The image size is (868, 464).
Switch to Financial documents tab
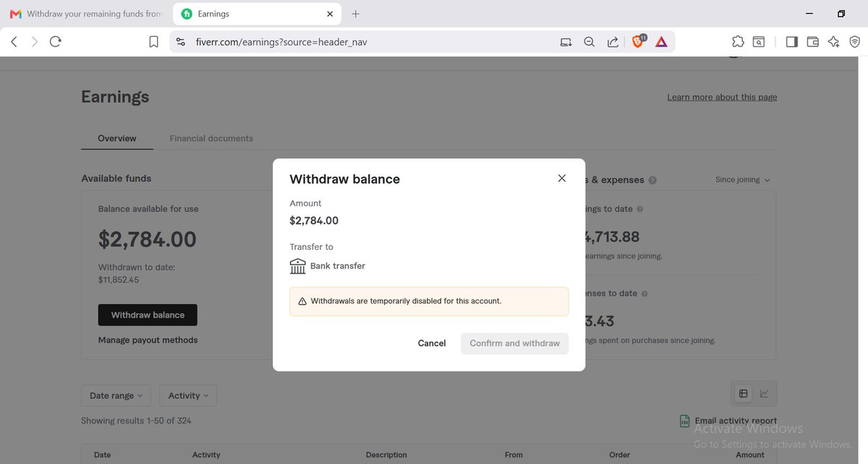211,138
